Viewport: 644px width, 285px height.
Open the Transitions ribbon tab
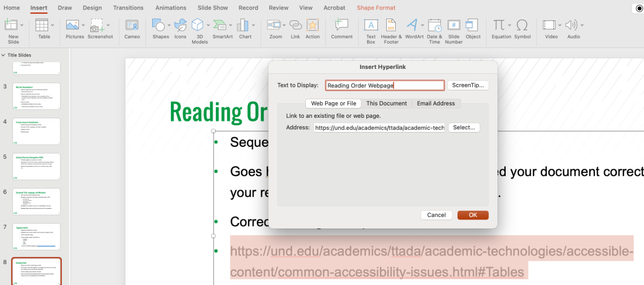(x=128, y=8)
